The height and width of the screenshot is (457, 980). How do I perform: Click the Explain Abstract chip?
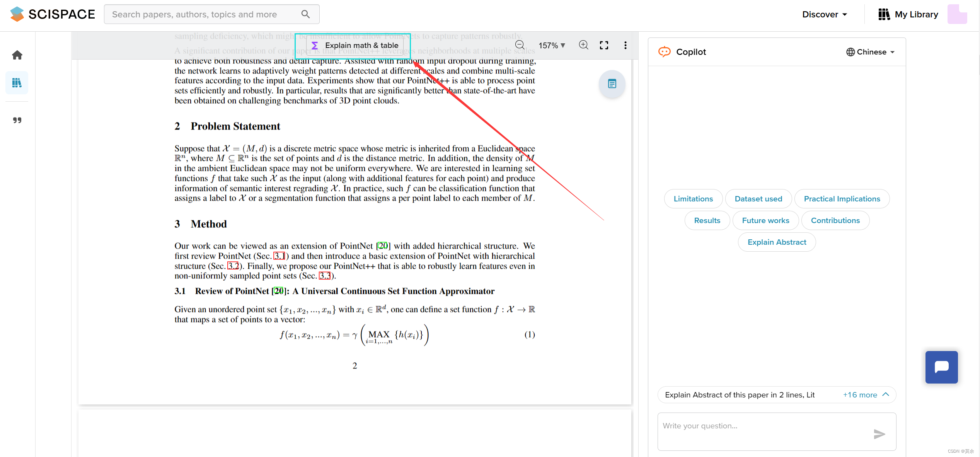click(776, 242)
